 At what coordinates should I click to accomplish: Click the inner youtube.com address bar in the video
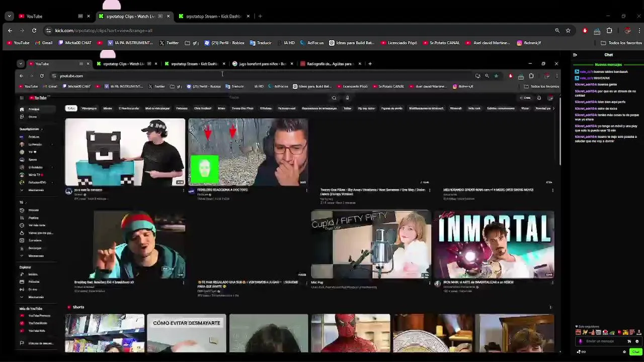(262, 76)
